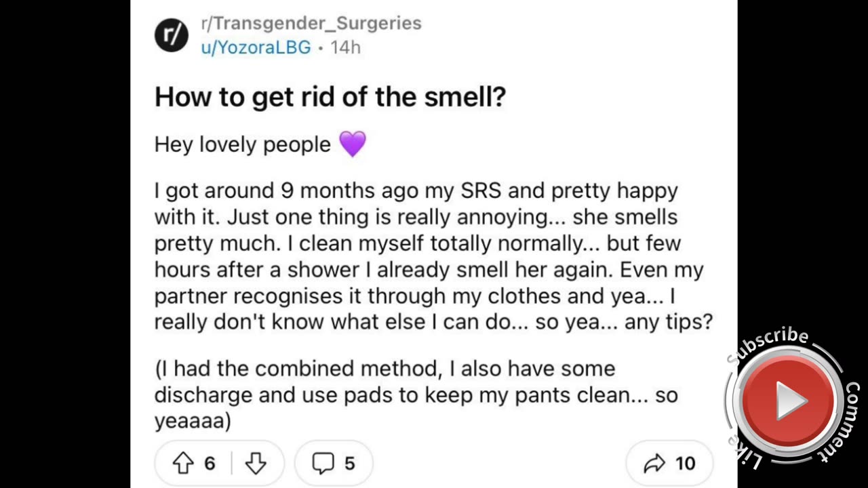Click the comment count of 5

[350, 463]
